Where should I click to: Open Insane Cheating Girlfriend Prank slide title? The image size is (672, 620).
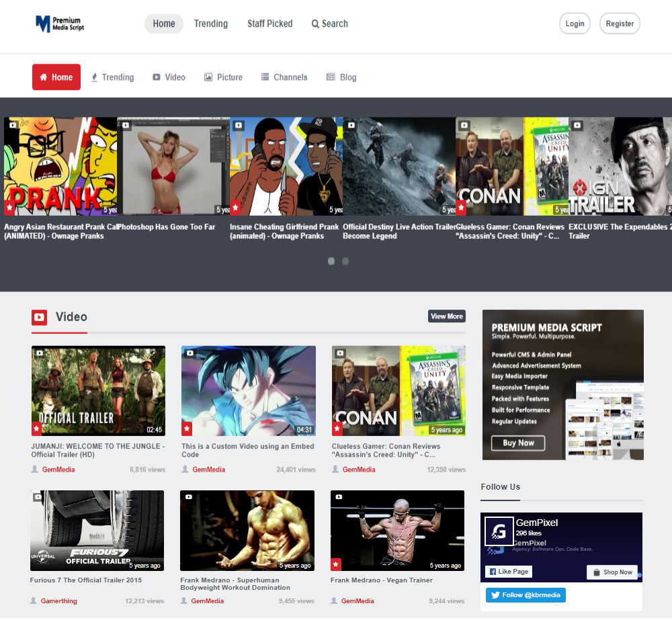tap(284, 231)
